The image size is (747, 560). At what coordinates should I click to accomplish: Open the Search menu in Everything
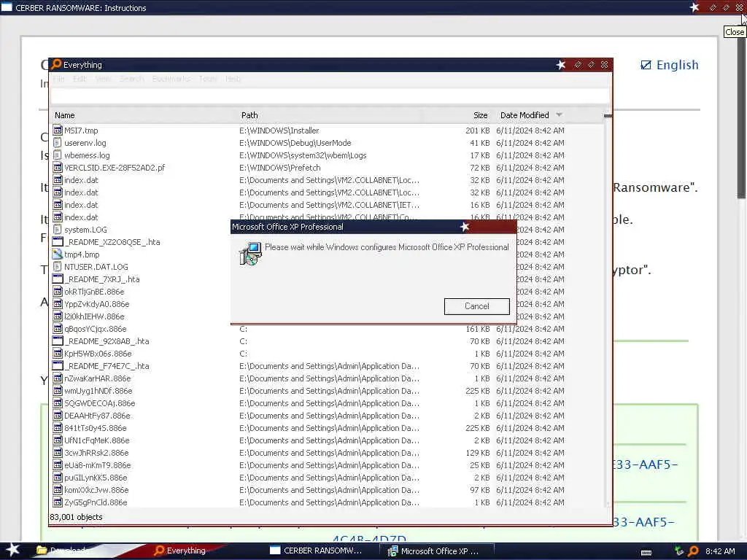131,79
